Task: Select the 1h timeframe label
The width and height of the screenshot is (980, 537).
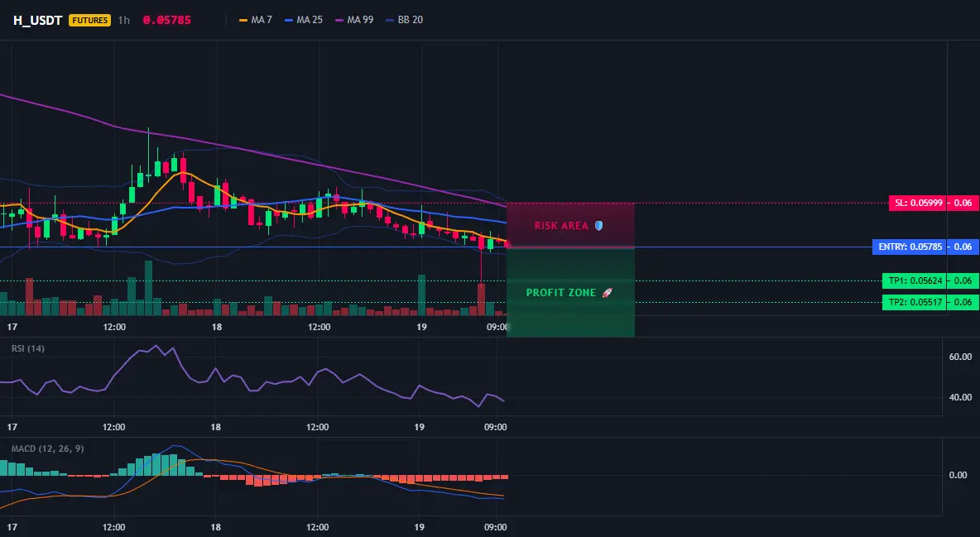Action: 124,20
